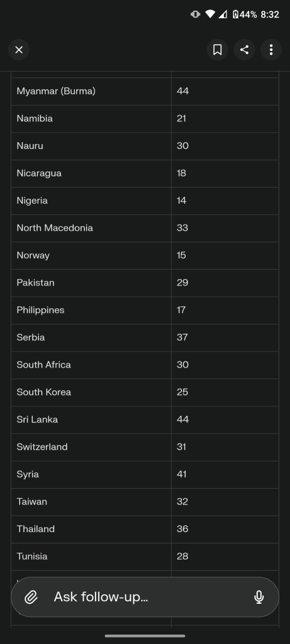This screenshot has height=644, width=290.
Task: Close the answer view with X icon
Action: (x=19, y=50)
